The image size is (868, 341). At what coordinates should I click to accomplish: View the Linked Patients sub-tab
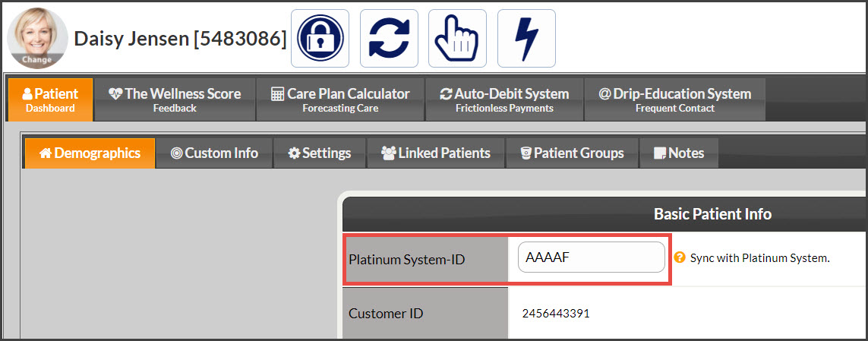pos(436,153)
